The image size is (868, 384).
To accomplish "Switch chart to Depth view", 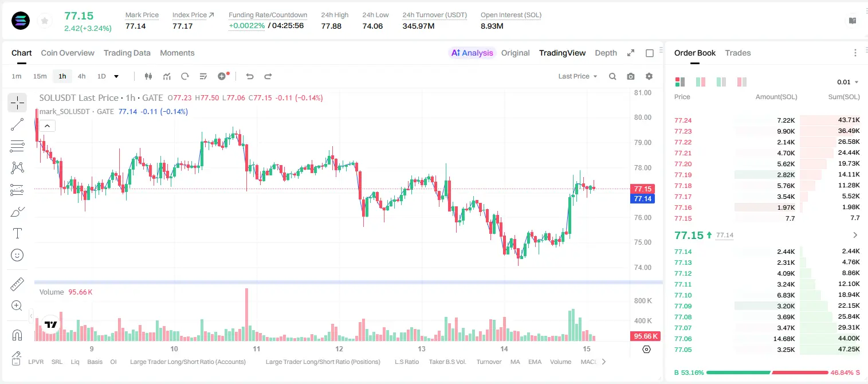I will point(606,53).
